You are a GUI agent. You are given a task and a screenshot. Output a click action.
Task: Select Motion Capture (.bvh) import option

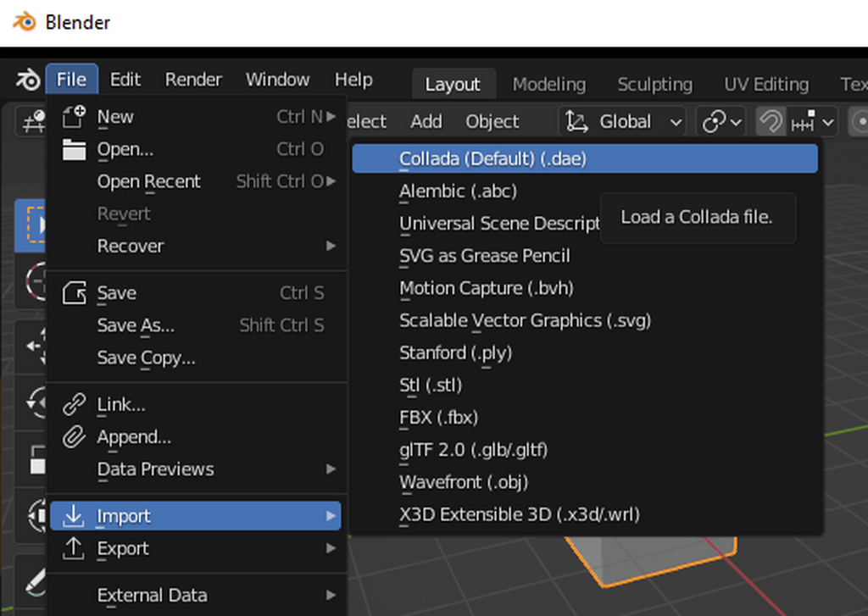585,288
